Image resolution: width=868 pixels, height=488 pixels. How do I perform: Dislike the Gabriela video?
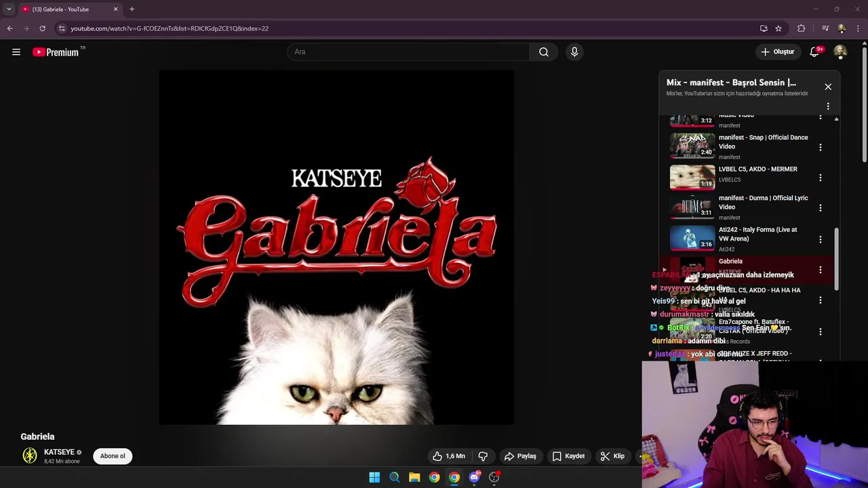[x=483, y=456]
